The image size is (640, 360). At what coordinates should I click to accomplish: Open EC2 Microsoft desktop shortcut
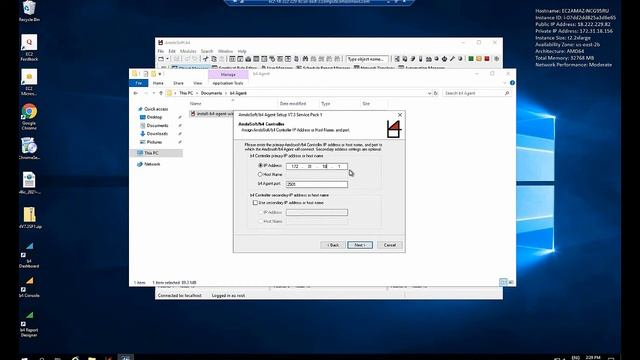29,82
